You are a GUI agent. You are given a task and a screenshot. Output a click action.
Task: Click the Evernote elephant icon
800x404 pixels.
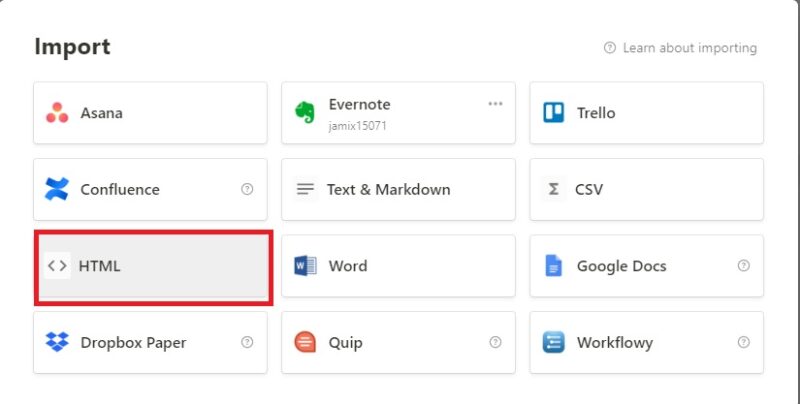[x=305, y=113]
